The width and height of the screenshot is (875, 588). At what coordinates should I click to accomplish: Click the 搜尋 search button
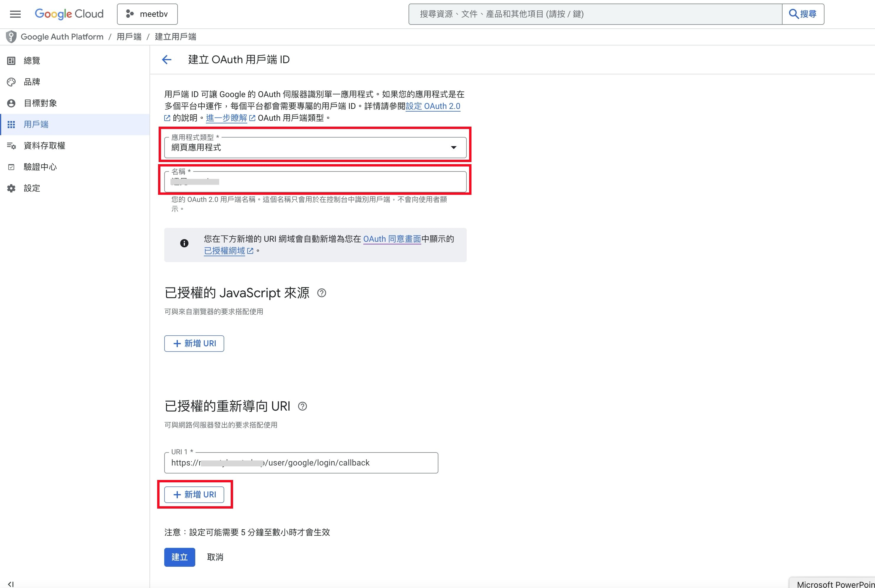803,14
